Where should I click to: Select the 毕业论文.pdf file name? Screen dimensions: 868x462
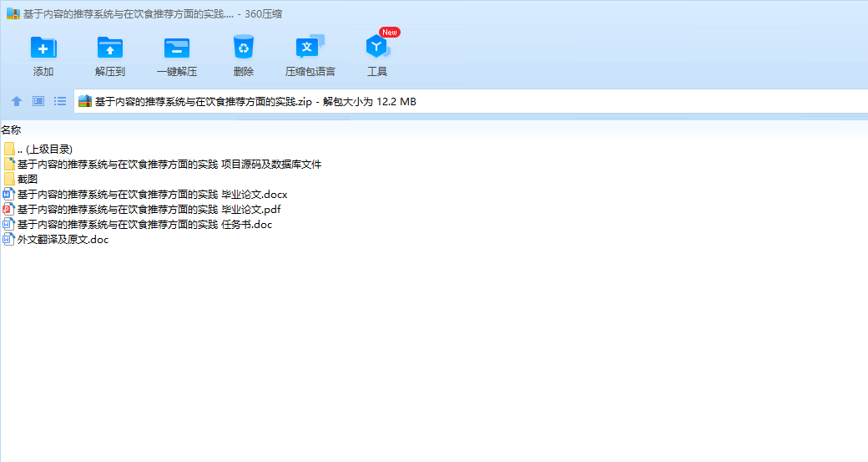(x=149, y=210)
